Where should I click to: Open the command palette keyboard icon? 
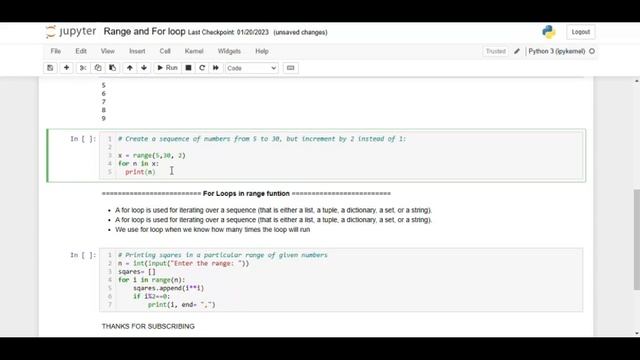pos(291,68)
